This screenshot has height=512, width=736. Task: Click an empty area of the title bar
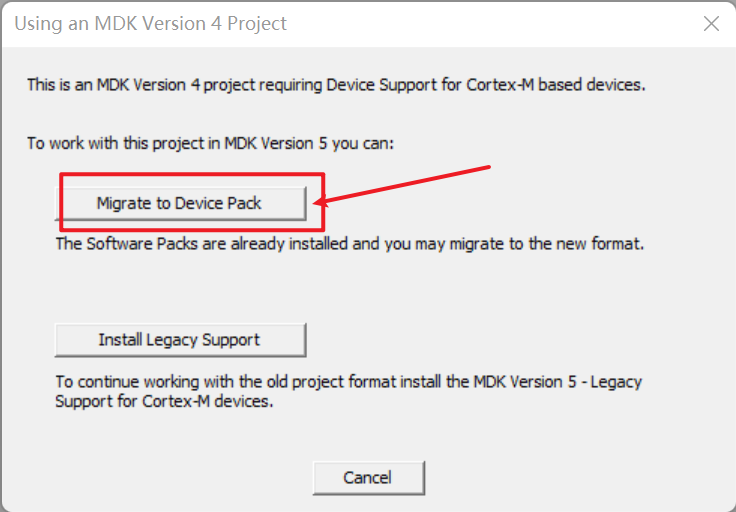coord(493,23)
